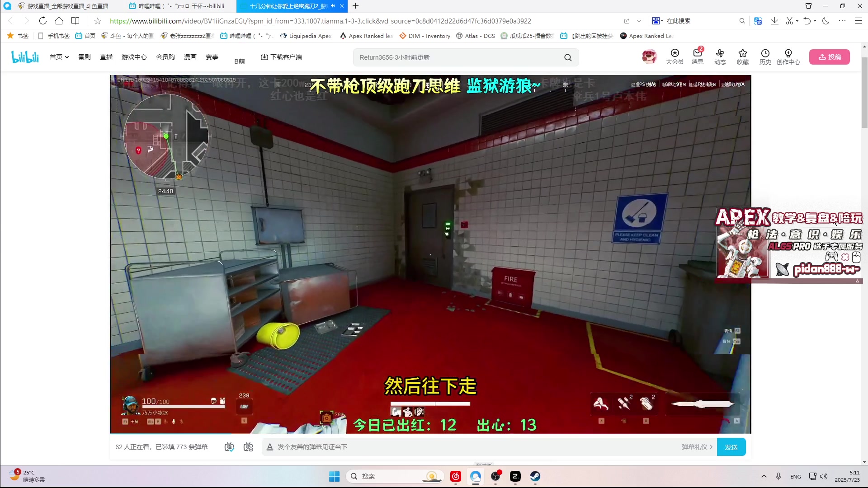Image resolution: width=868 pixels, height=488 pixels.
Task: Click the screenshot scissors icon
Action: click(789, 21)
